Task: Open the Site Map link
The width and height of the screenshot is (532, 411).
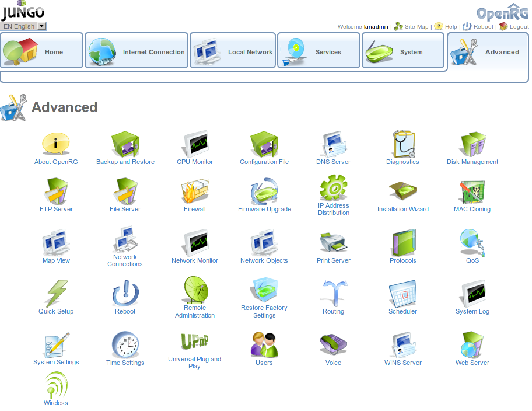Action: (411, 26)
